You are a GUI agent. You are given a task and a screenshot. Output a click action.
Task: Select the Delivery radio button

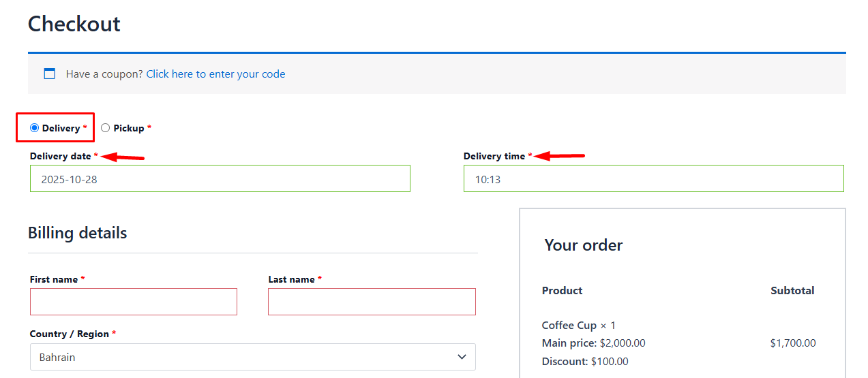[34, 128]
